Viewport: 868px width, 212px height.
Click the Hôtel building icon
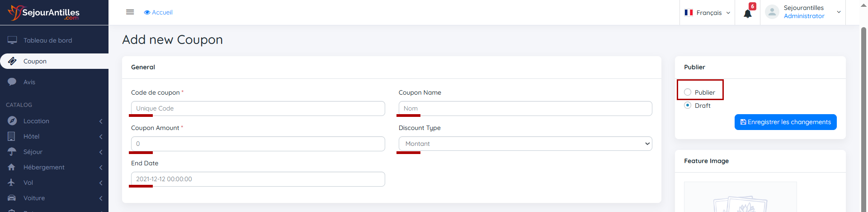12,136
